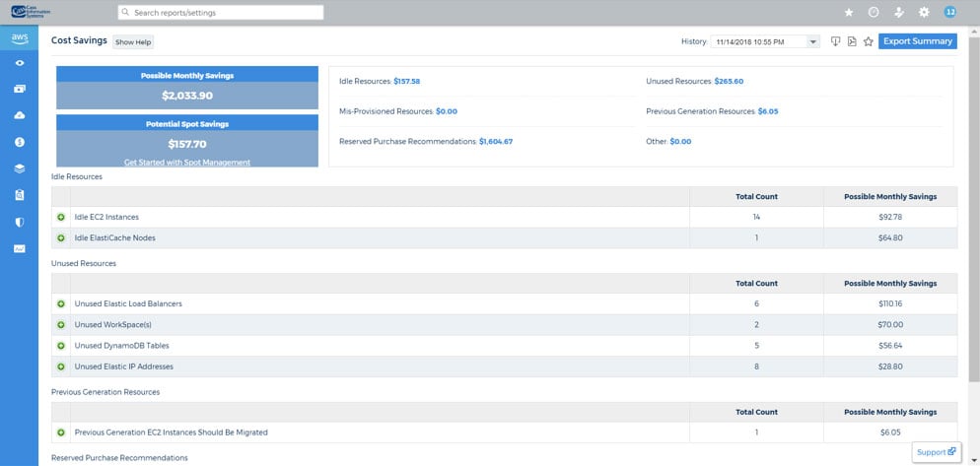The height and width of the screenshot is (466, 980).
Task: Click Possible Monthly Savings $2,033.90 value
Action: pos(187,96)
